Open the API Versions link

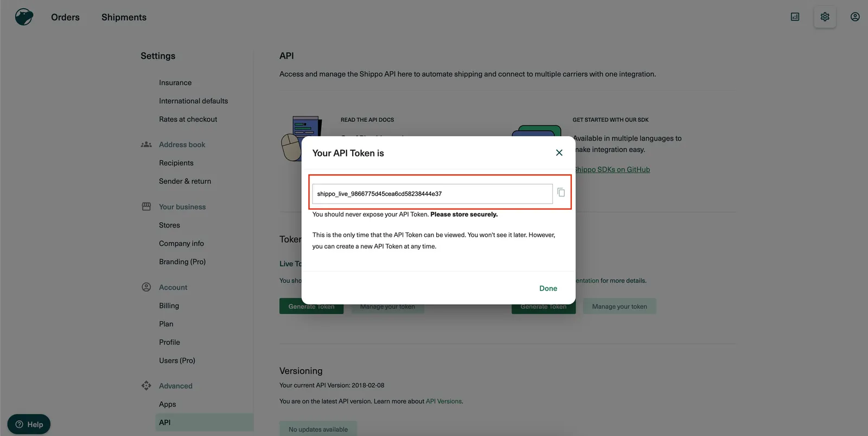[444, 401]
